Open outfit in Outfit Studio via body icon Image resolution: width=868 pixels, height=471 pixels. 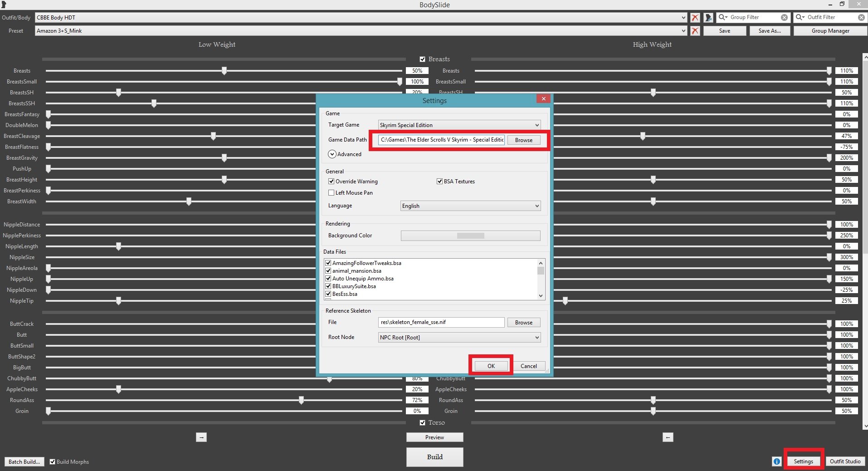click(708, 18)
